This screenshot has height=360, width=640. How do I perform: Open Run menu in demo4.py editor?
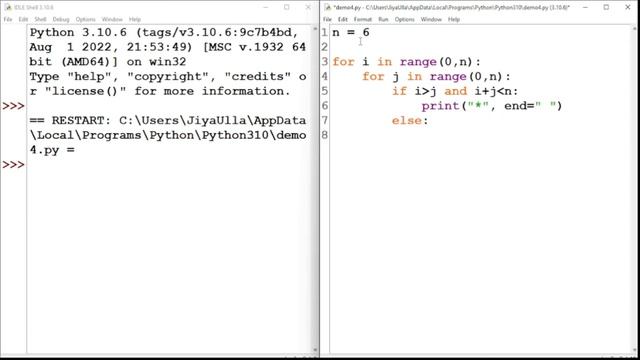[x=383, y=19]
